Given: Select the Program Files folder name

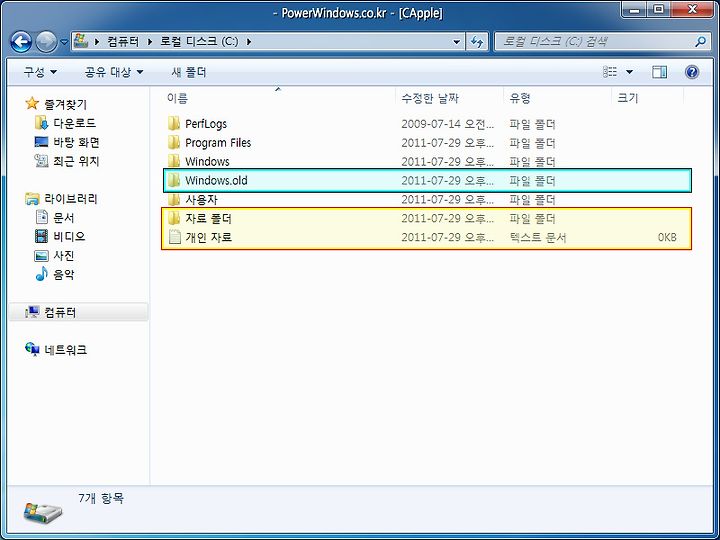Looking at the screenshot, I should tap(218, 143).
